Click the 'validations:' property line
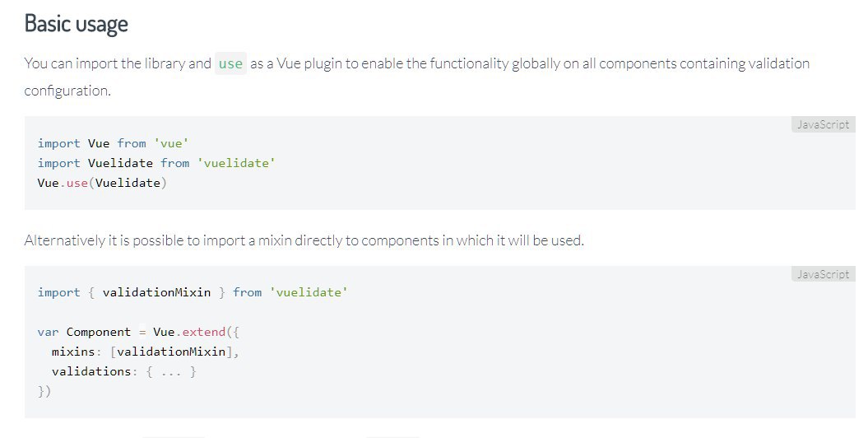Screen dimensions: 868x438 pyautogui.click(x=124, y=371)
